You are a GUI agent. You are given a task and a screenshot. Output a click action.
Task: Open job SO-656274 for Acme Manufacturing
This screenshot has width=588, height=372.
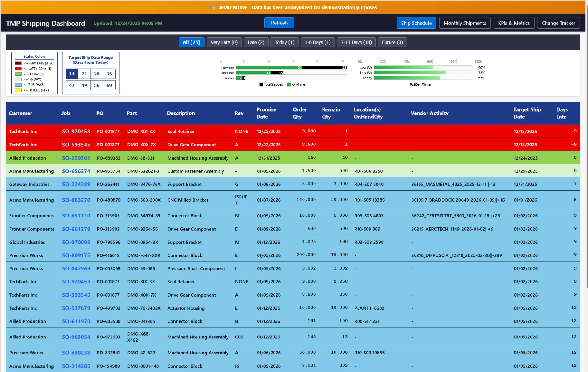click(x=76, y=171)
